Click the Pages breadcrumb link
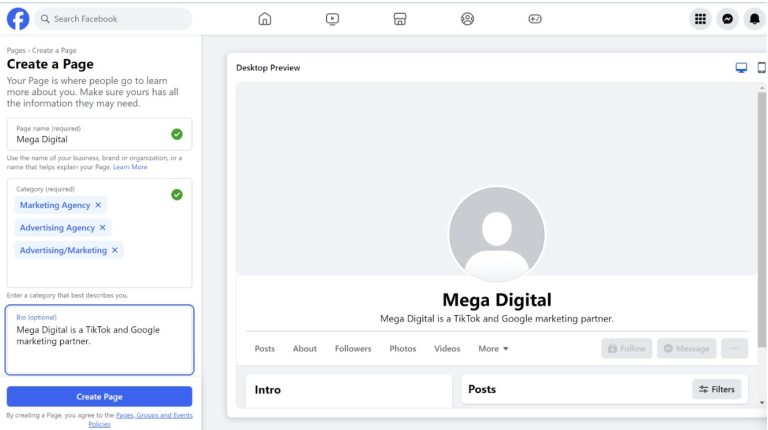768x430 pixels. (x=16, y=50)
